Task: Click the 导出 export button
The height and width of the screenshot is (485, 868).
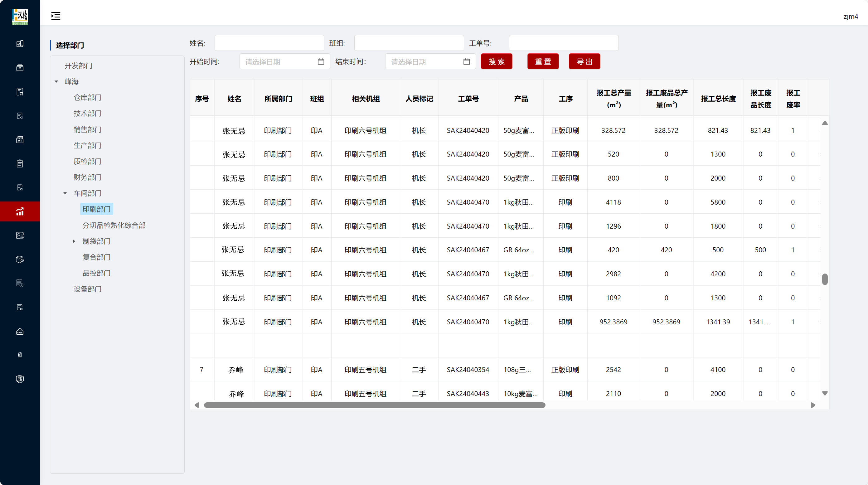Action: [x=584, y=61]
